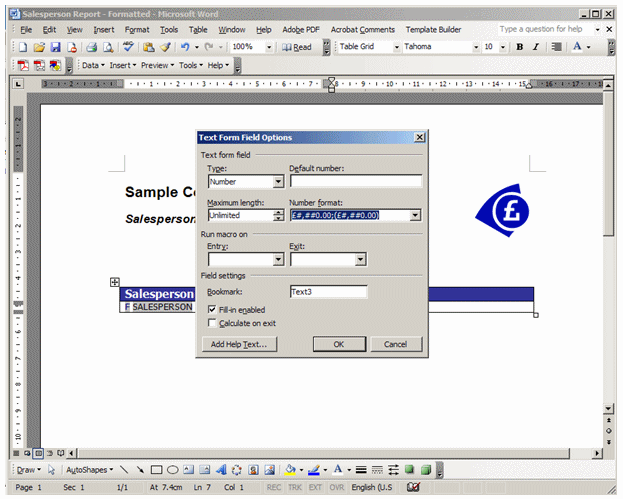Screen dimensions: 623x499
Task: Select the Rectangle drawing tool
Action: click(157, 470)
